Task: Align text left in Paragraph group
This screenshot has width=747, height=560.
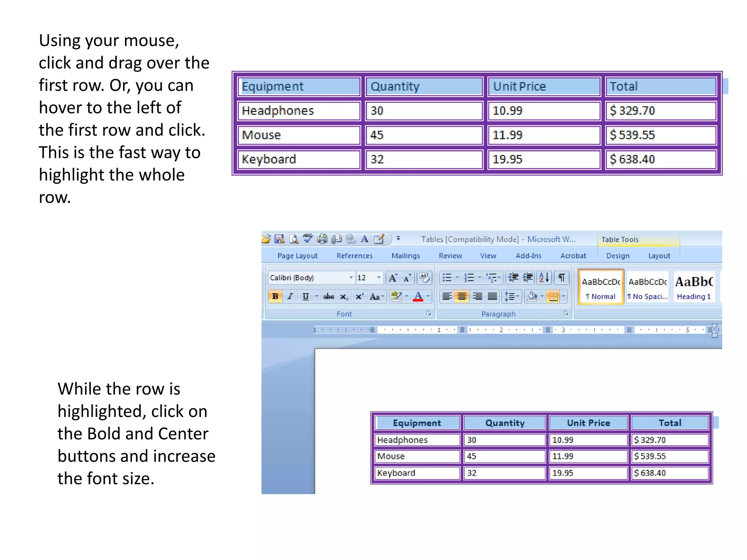Action: [447, 296]
